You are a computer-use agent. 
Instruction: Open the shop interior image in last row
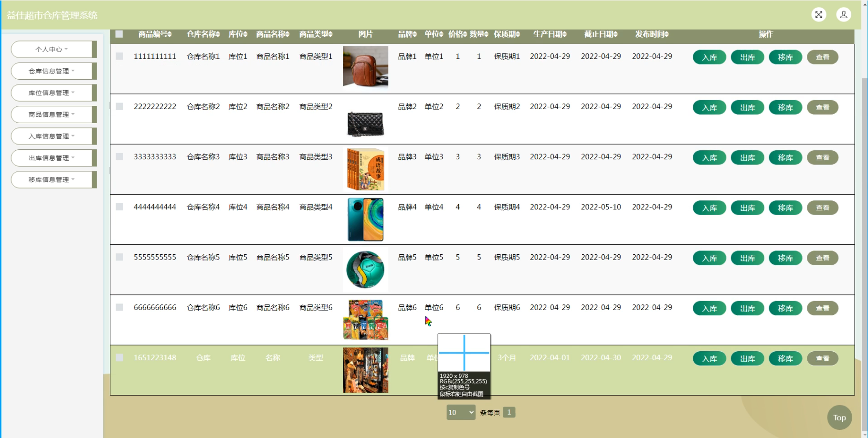[x=365, y=370]
